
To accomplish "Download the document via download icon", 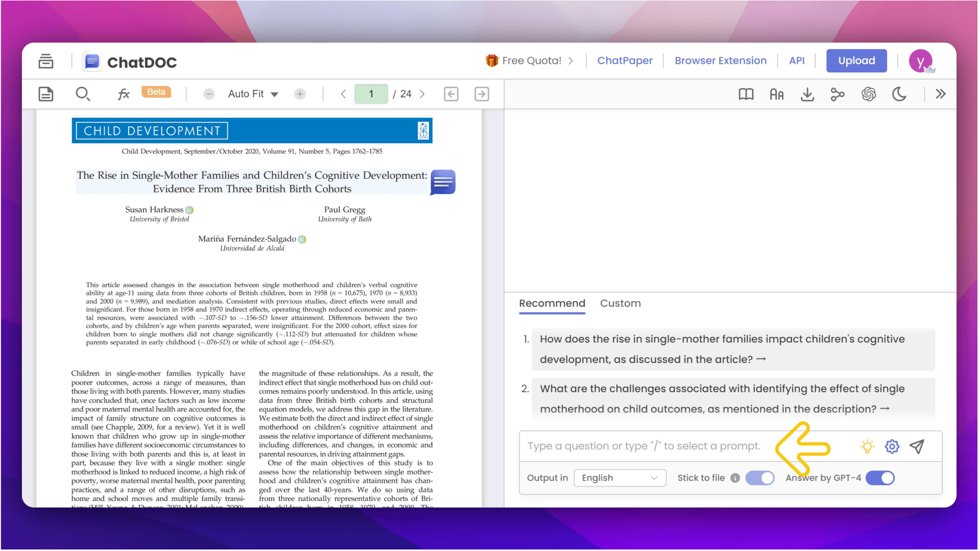I will (807, 94).
